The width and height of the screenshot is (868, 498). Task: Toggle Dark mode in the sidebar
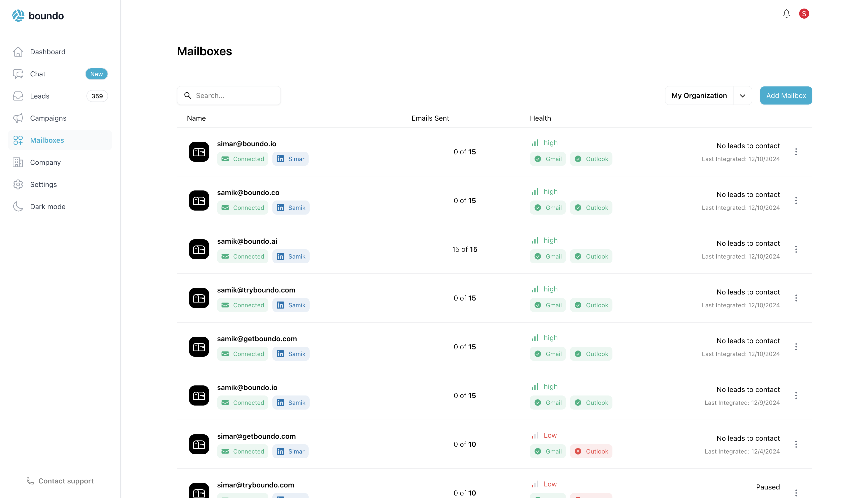tap(47, 207)
